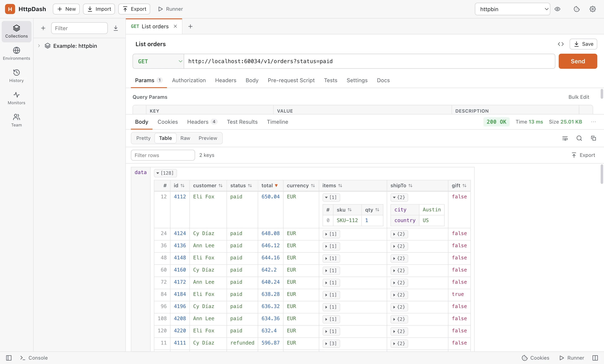
Task: Export the table via the Export button
Action: coord(583,155)
